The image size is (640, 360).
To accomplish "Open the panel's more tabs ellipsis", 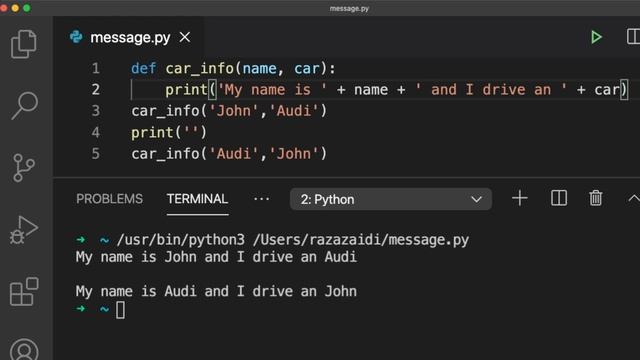I will (x=261, y=199).
